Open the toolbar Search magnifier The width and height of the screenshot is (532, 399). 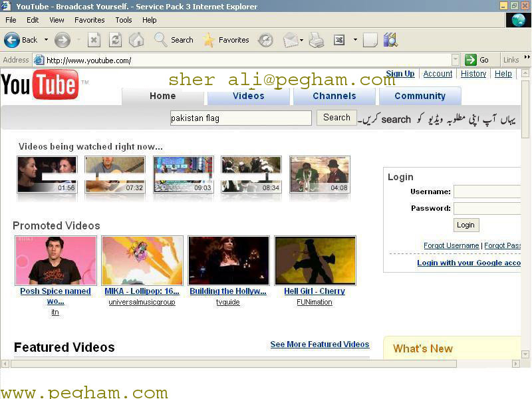(x=160, y=40)
